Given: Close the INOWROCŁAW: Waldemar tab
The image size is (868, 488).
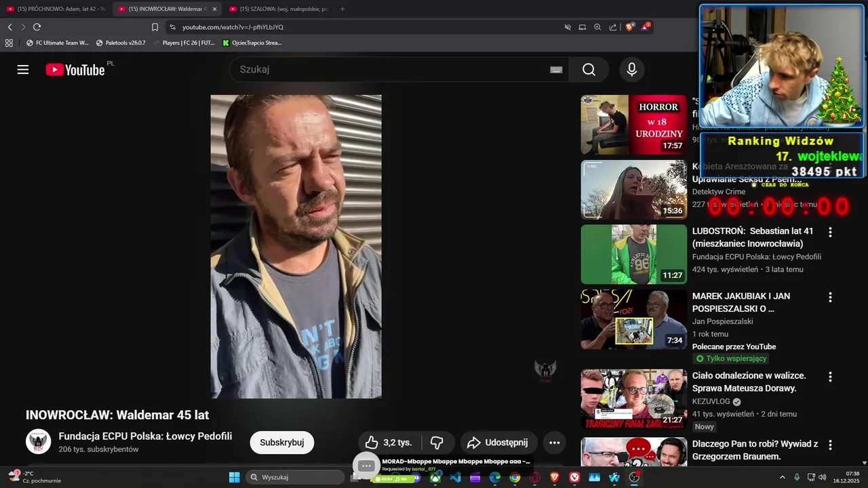Looking at the screenshot, I should pos(215,9).
